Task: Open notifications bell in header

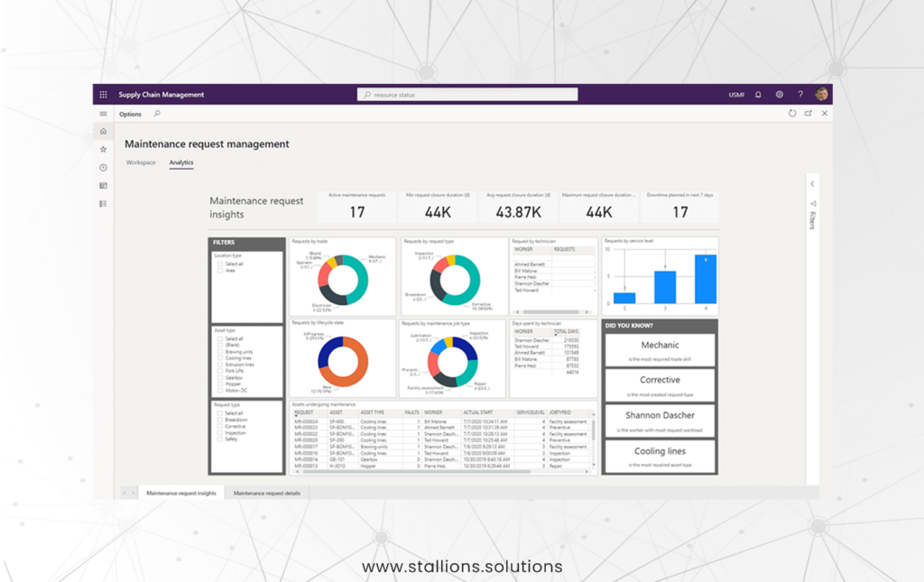Action: [758, 94]
